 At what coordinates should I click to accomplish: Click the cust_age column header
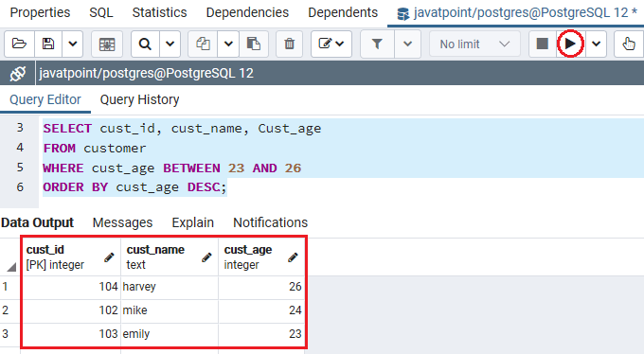261,257
